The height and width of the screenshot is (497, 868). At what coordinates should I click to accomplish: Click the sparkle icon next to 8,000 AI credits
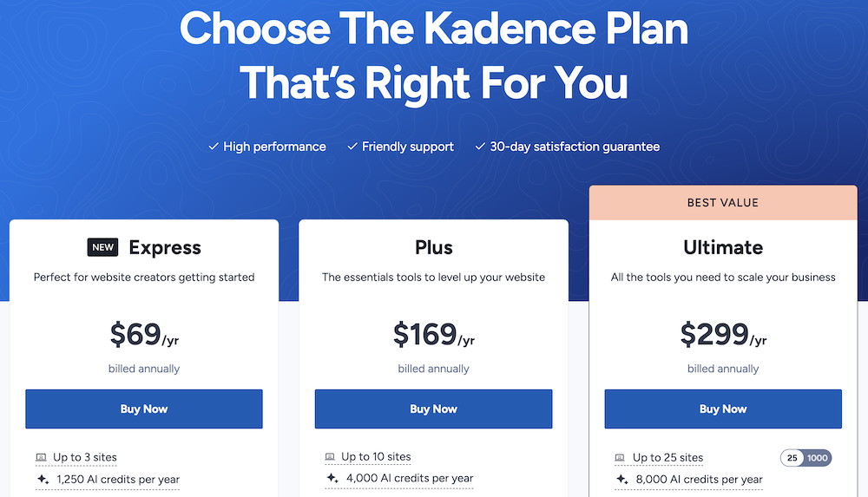click(621, 479)
